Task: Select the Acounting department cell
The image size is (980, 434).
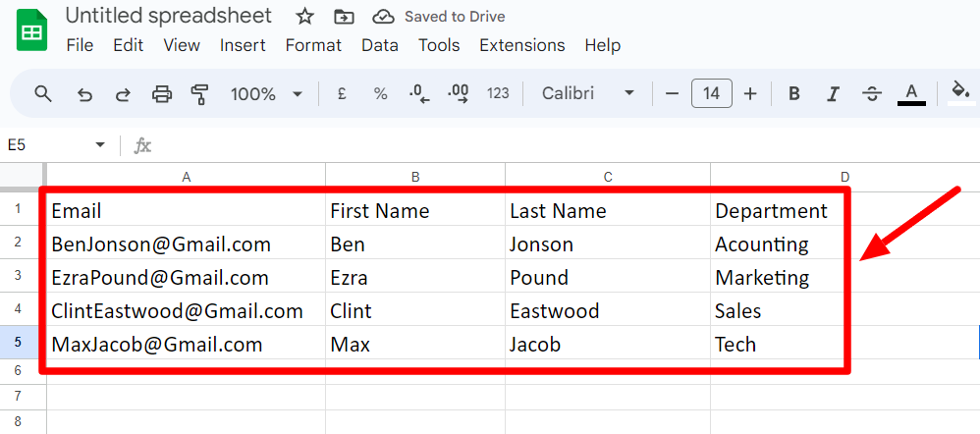Action: click(845, 243)
